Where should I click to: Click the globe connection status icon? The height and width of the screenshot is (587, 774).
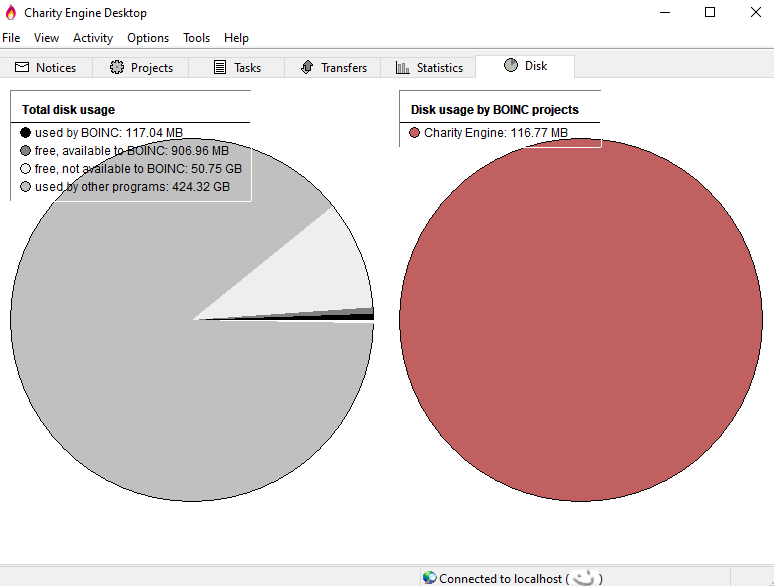coord(429,578)
